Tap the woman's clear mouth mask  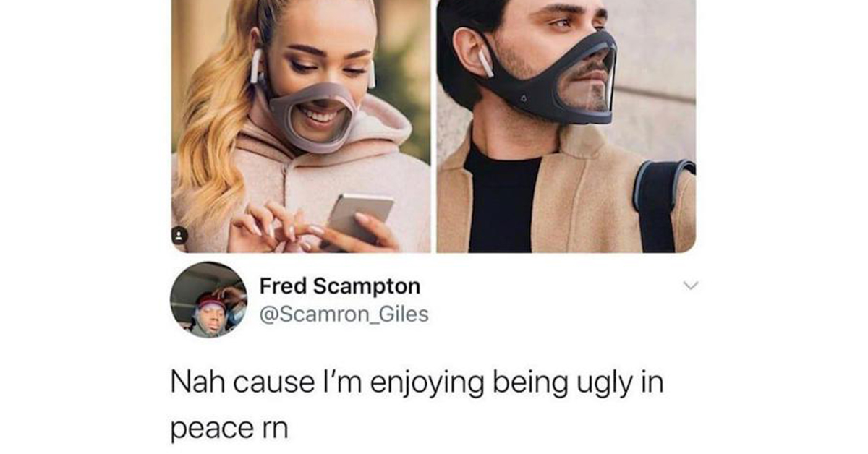coord(312,116)
